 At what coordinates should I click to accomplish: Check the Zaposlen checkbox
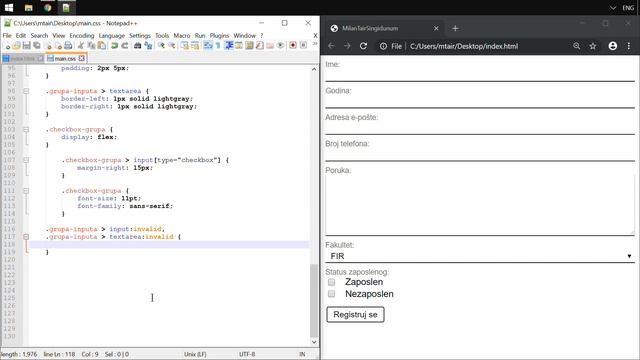click(331, 282)
